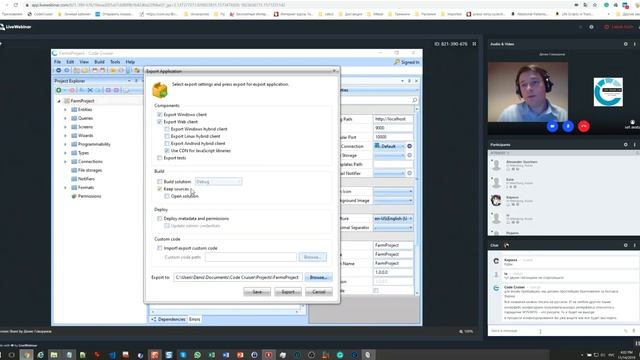Open the Chrome icon in the taskbar
This screenshot has width=640, height=360.
27,355
